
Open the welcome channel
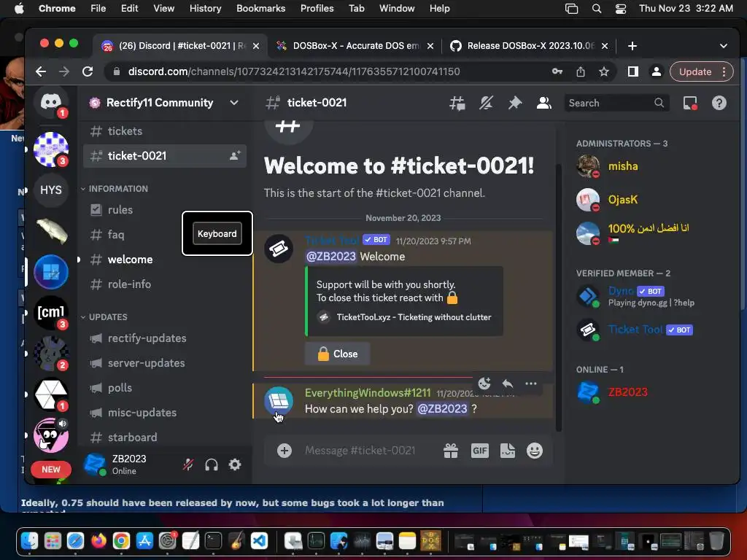pos(165,260)
